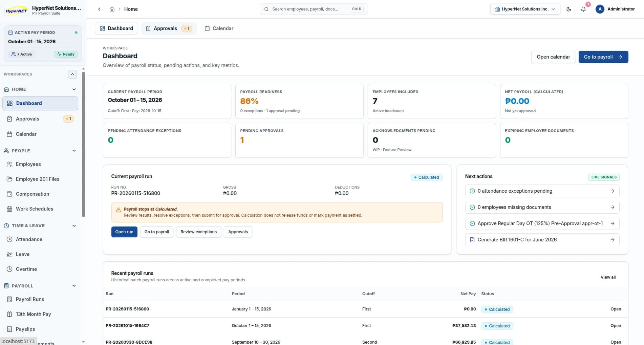Toggle dark mode moon icon
Image resolution: width=644 pixels, height=345 pixels.
pyautogui.click(x=569, y=9)
